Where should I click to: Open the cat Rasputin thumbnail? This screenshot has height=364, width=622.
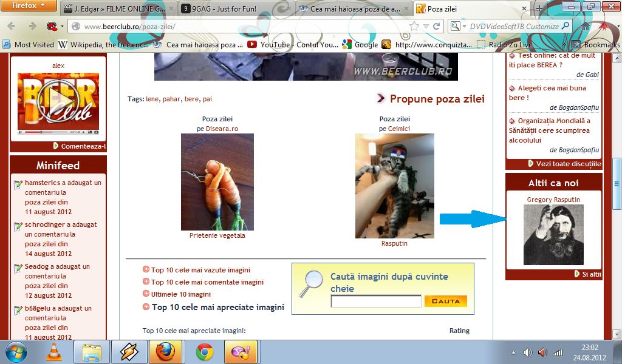point(395,186)
